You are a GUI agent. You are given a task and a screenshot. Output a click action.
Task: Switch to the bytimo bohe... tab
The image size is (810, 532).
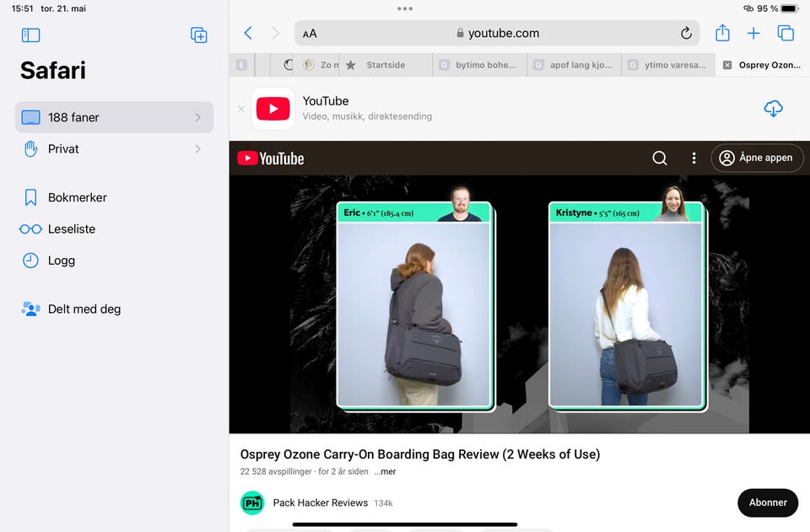479,65
